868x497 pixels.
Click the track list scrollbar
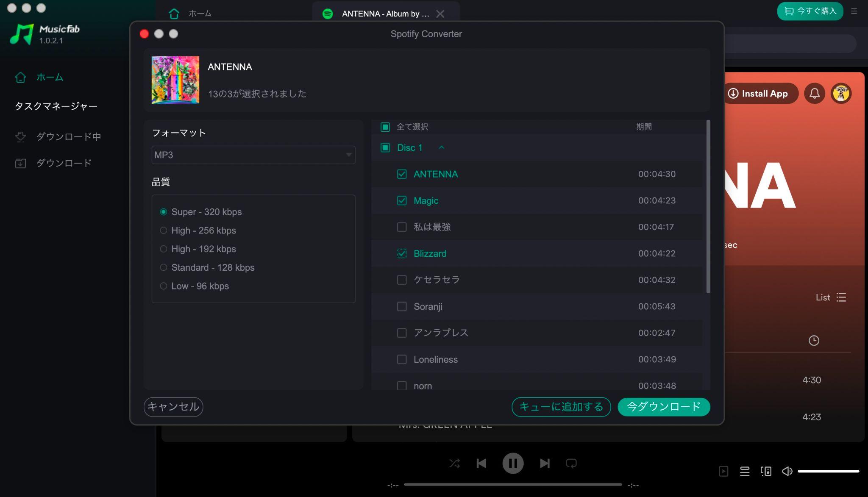708,207
